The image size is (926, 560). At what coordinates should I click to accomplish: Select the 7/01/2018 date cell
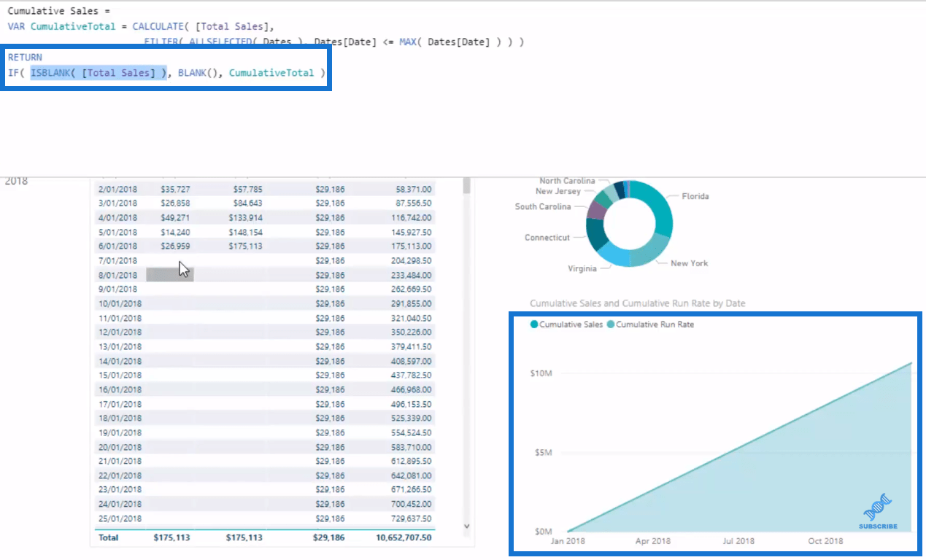click(118, 260)
